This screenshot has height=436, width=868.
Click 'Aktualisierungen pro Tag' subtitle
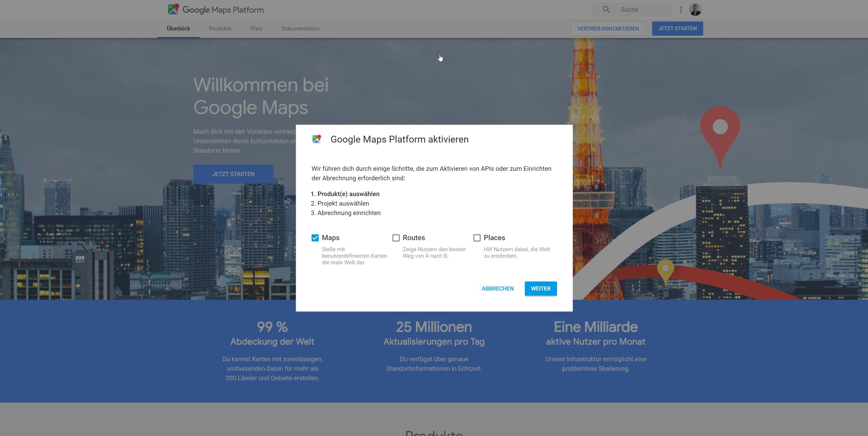point(434,342)
